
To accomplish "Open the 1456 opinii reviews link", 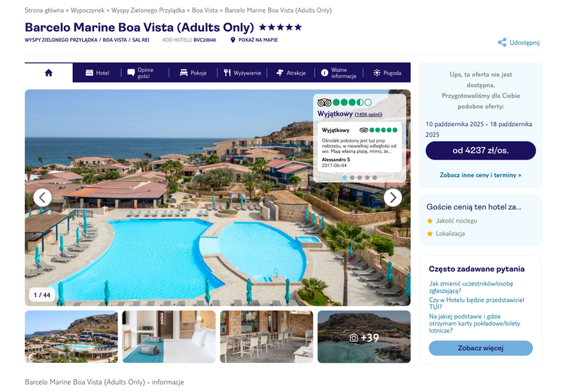I will (x=368, y=114).
